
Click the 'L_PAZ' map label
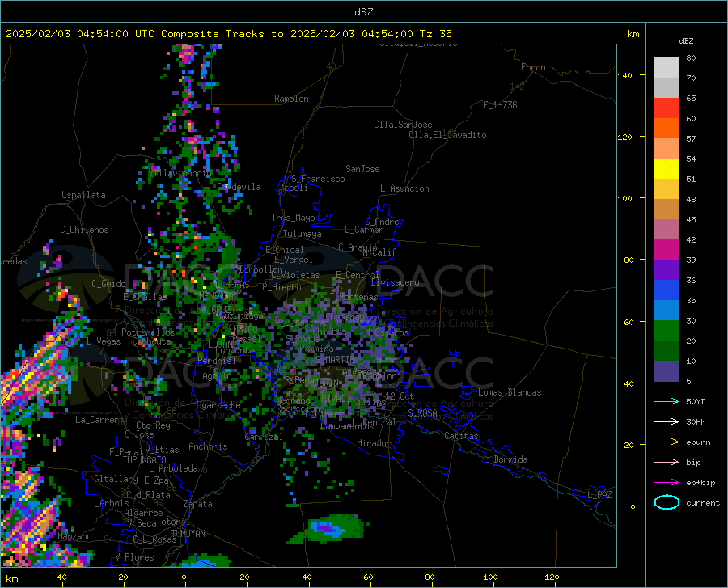pyautogui.click(x=599, y=495)
